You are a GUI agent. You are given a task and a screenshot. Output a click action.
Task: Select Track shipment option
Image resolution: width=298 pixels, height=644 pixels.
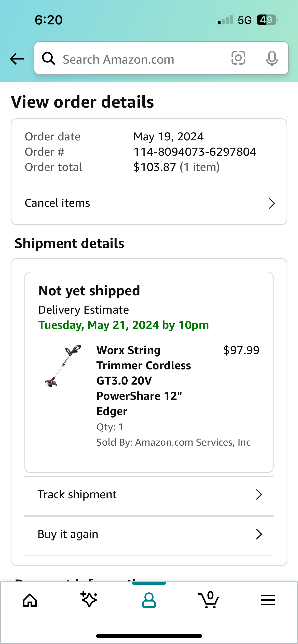click(77, 494)
